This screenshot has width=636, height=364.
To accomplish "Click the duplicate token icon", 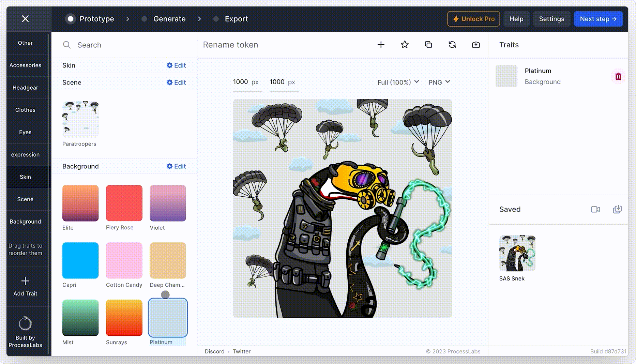I will [x=428, y=45].
